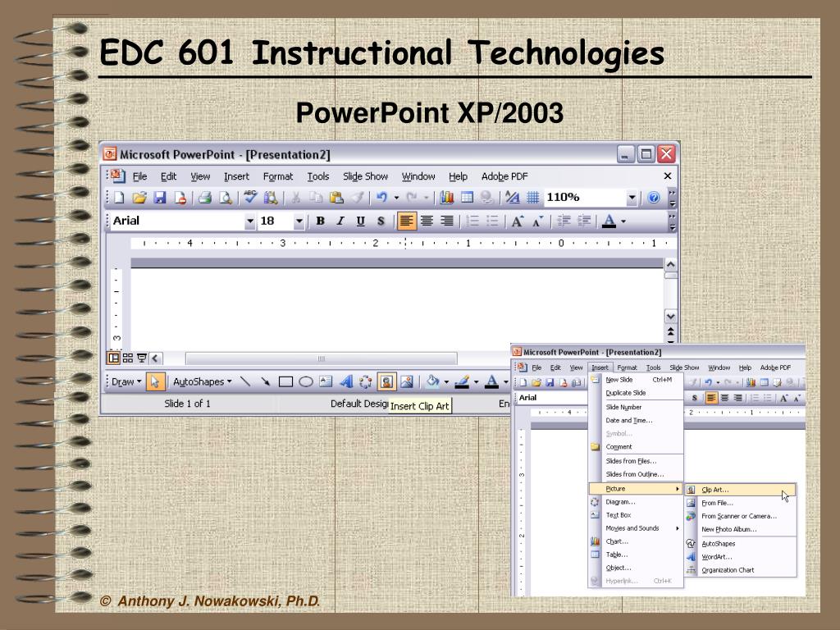Expand the Movies and Sounds submenu
The width and height of the screenshot is (840, 630).
(x=636, y=528)
